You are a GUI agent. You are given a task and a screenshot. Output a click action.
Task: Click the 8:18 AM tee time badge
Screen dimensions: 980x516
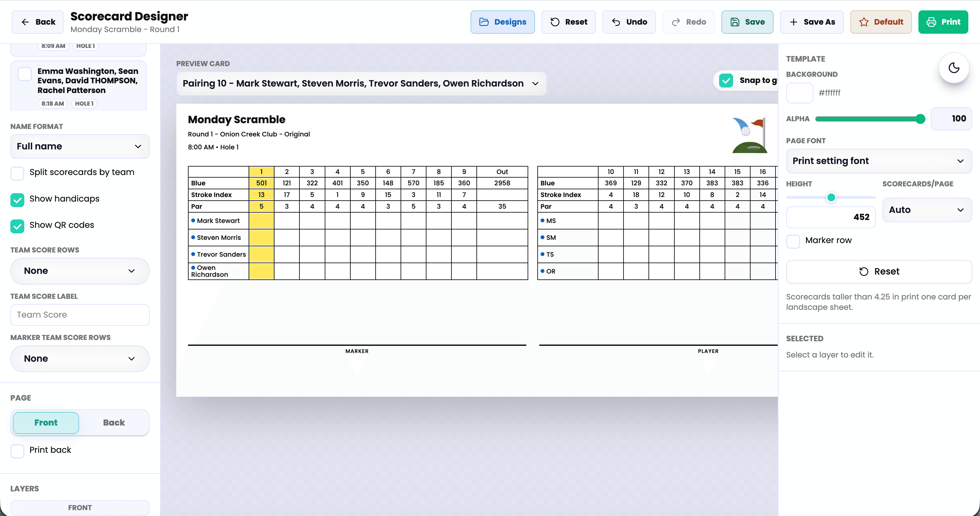(52, 103)
